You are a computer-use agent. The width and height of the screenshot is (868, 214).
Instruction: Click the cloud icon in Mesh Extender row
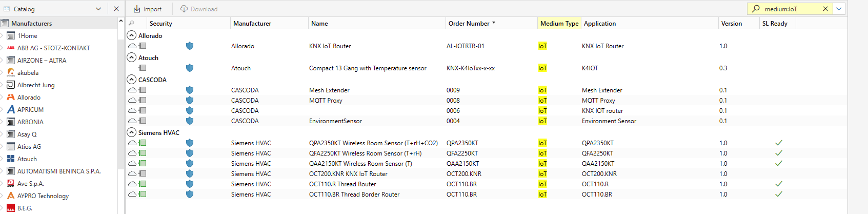[x=132, y=90]
